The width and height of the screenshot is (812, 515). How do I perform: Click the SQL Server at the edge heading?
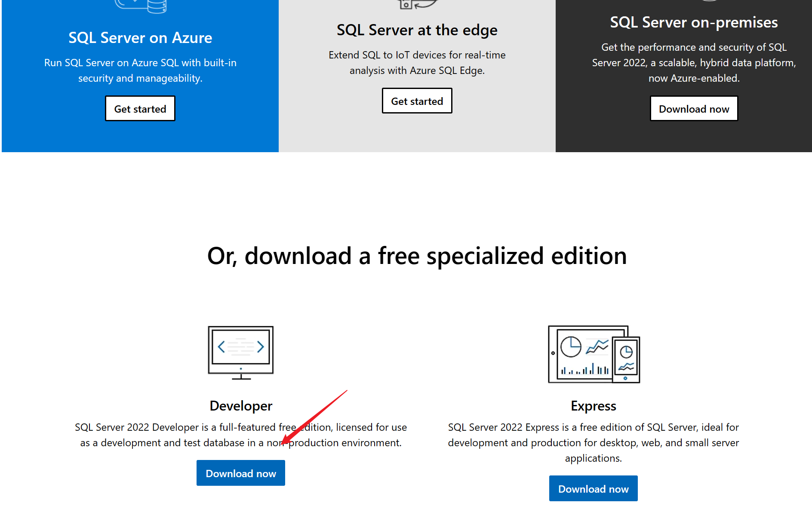[x=417, y=30]
